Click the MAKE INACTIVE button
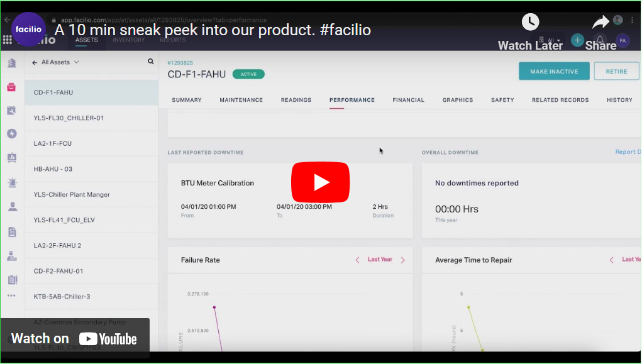Image resolution: width=642 pixels, height=364 pixels. [554, 70]
